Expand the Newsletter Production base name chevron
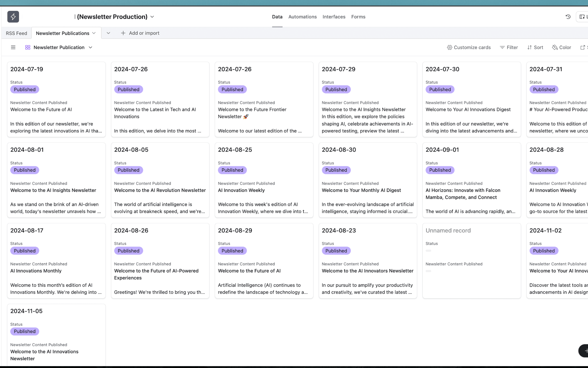 point(152,17)
